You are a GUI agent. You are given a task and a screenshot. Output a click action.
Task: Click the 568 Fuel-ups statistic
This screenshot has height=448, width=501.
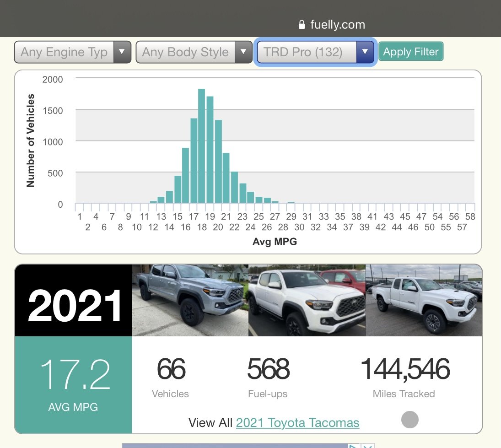pyautogui.click(x=268, y=377)
